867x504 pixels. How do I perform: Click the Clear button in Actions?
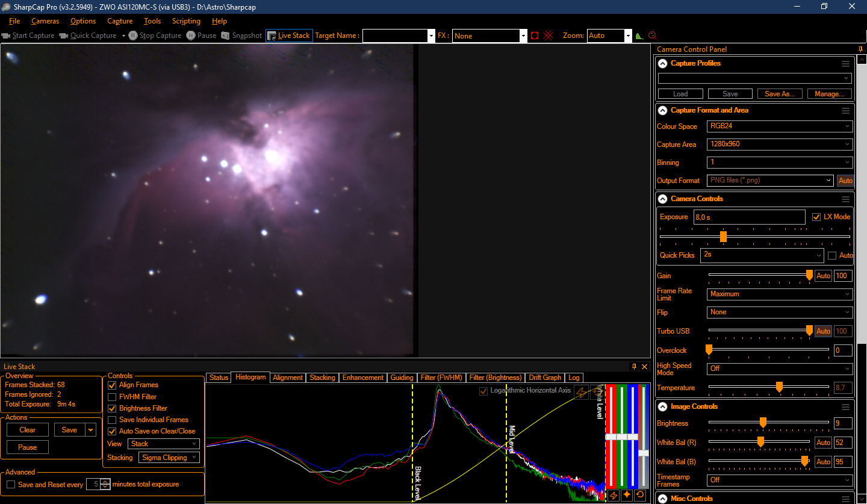point(28,430)
